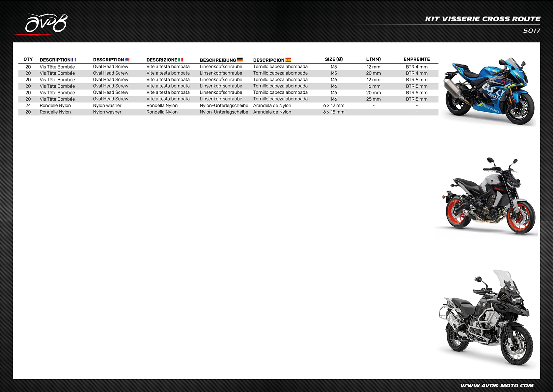Click the Italian flag icon beside DESCRIZIONE
Viewport: 553px width, 392px height.
pos(180,60)
